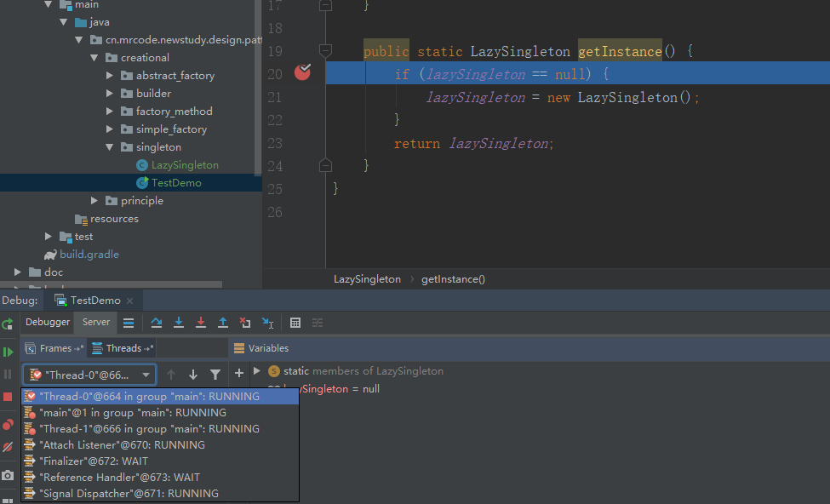Collapse the singleton package folder
Viewport: 830px width, 504px height.
click(x=110, y=147)
